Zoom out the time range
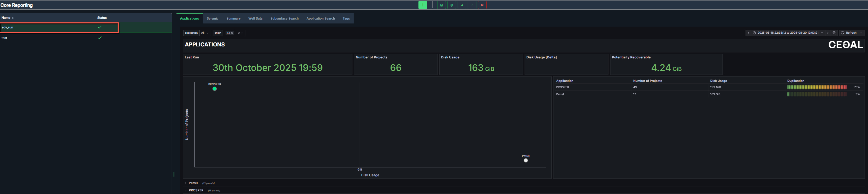Image resolution: width=868 pixels, height=194 pixels. click(834, 33)
